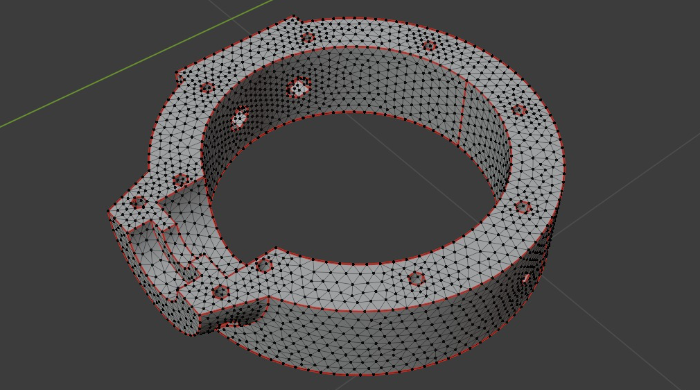Select the pointed vertex on the inner front edge
Image resolution: width=700 pixels, height=390 pixels.
point(275,248)
